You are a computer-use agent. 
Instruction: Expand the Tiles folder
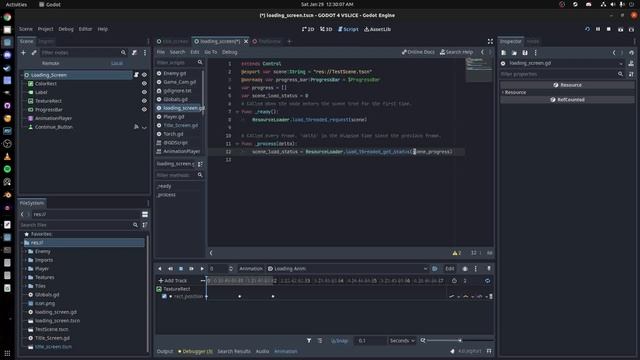tap(25, 286)
